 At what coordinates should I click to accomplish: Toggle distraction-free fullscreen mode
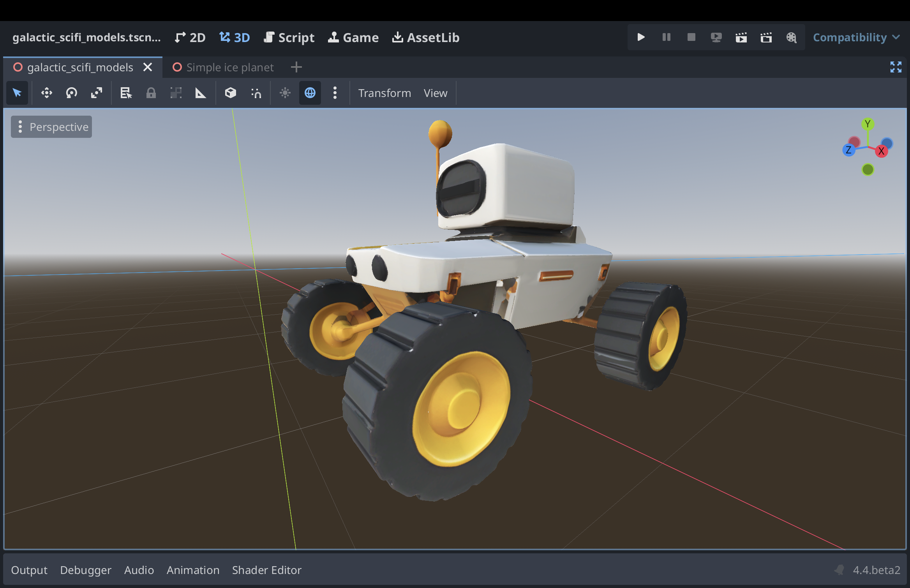click(x=896, y=67)
